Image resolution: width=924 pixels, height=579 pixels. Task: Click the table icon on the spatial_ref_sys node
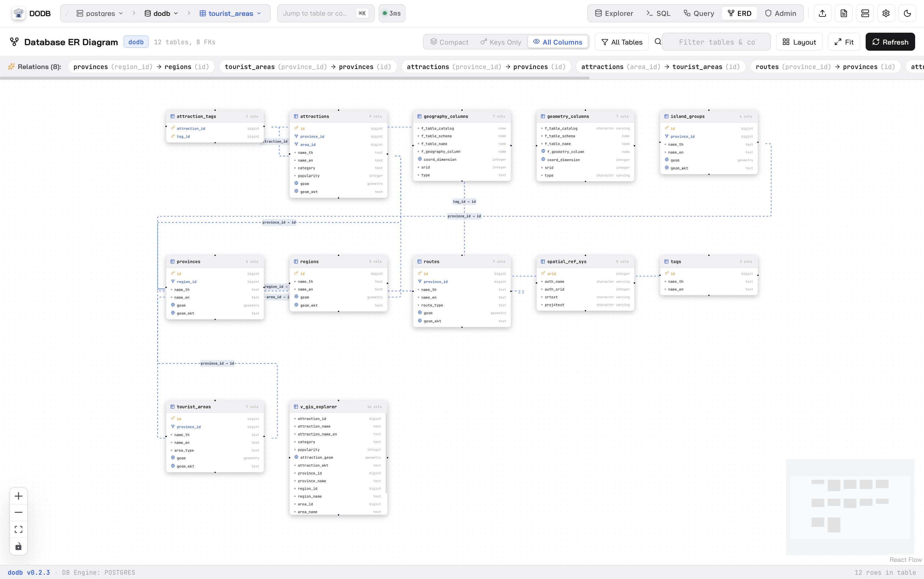pos(543,261)
